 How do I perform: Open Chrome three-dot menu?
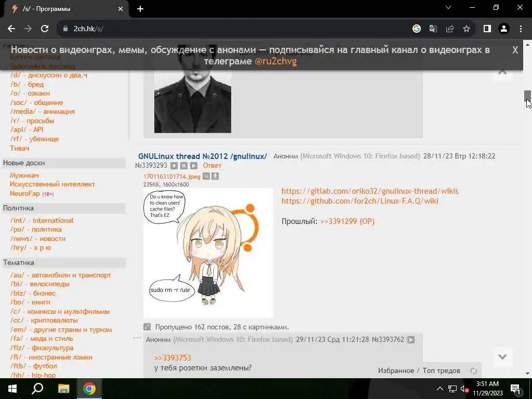pos(521,29)
